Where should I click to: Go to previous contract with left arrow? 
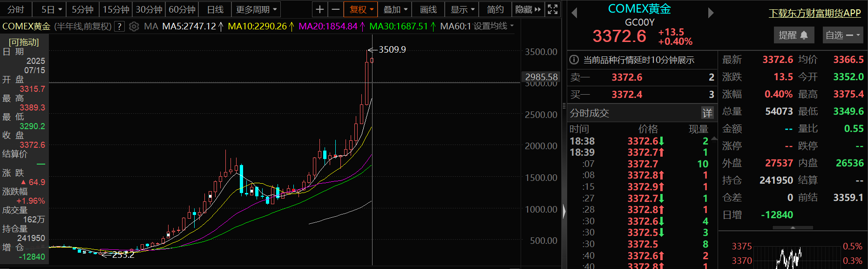point(574,13)
